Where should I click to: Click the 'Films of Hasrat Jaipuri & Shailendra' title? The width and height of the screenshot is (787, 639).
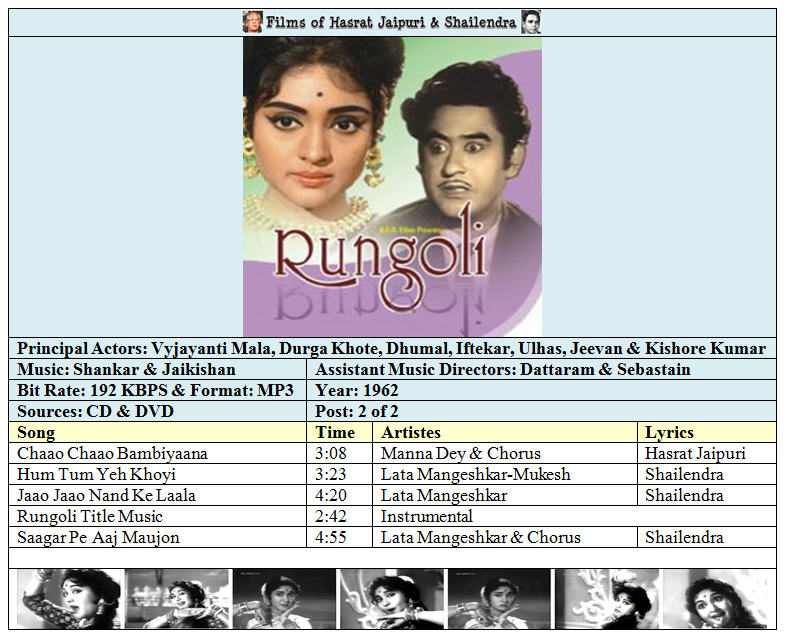click(391, 23)
